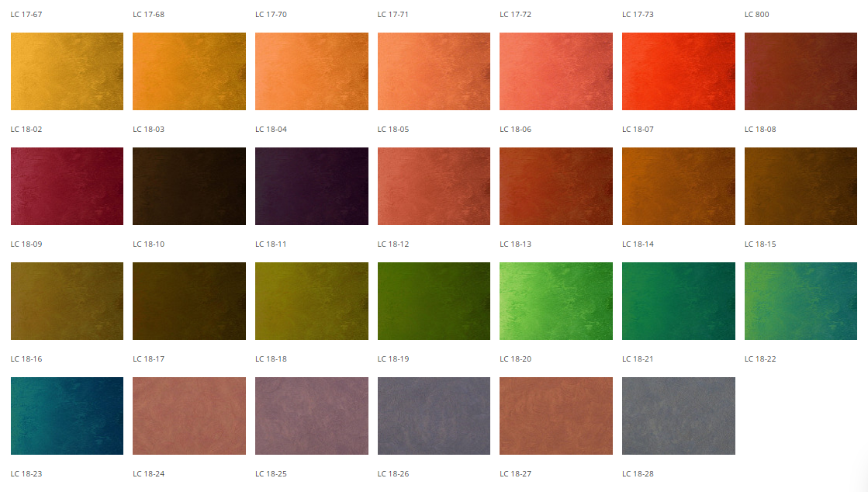Click the "LC 18-16" caption text

[x=26, y=359]
